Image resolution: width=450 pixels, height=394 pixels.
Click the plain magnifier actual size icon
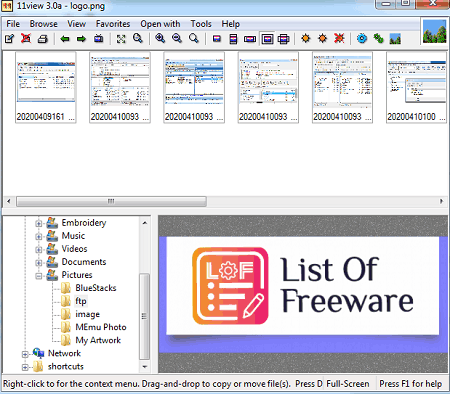click(193, 39)
